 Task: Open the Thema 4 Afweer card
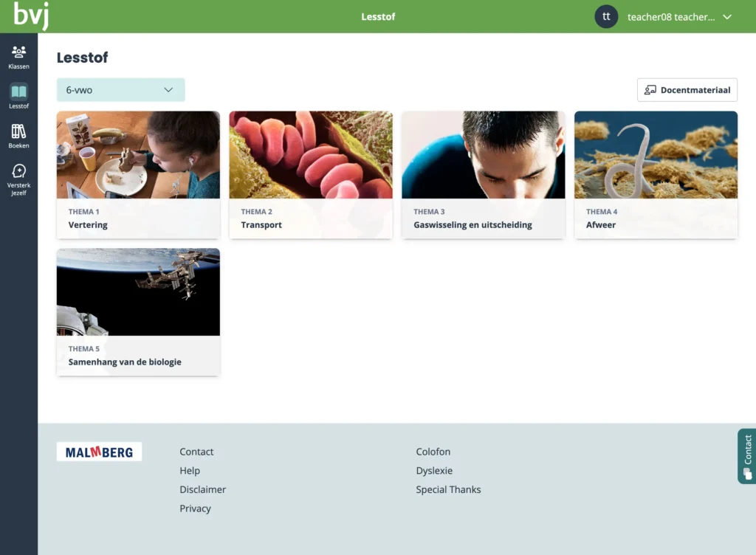pos(656,175)
